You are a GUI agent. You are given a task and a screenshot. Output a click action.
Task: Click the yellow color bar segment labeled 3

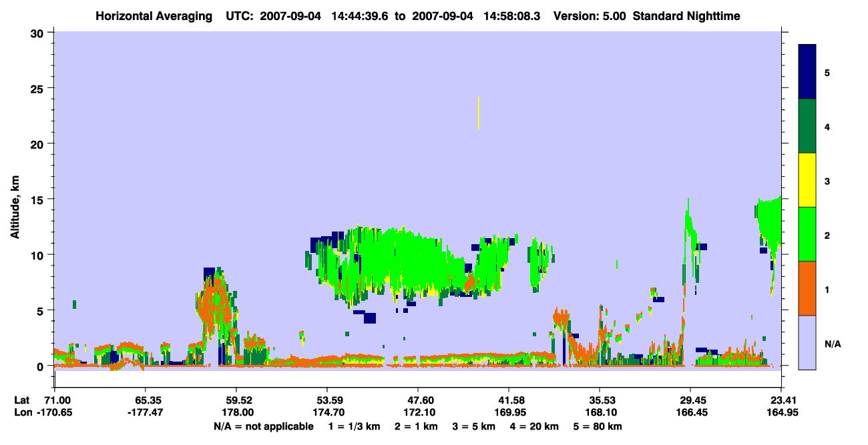[x=807, y=179]
